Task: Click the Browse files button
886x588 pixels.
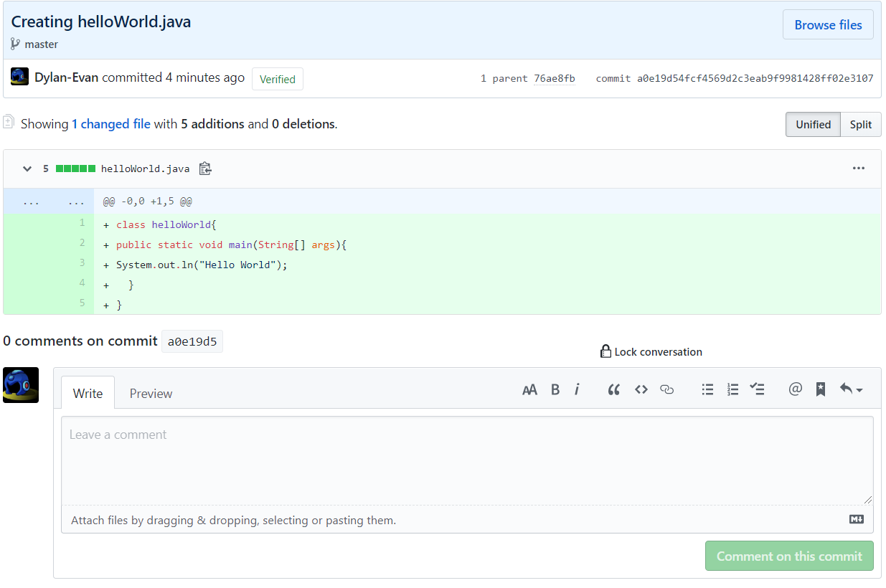Action: tap(828, 24)
